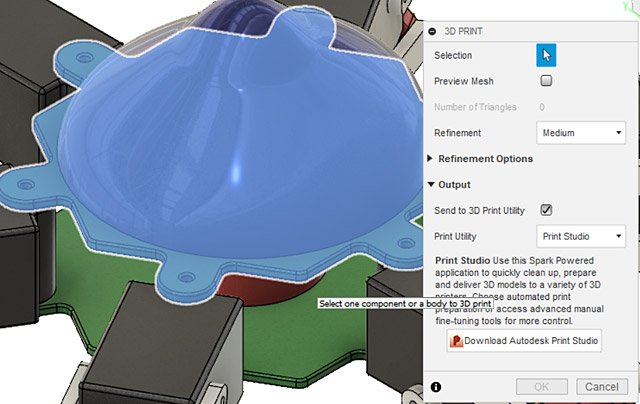This screenshot has height=404, width=640.
Task: Enable the Preview Mesh checkbox
Action: click(x=546, y=80)
